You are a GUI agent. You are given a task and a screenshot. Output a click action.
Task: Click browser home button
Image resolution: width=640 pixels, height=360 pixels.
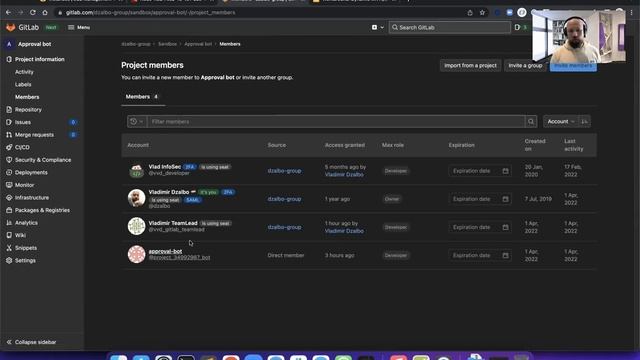coord(45,13)
